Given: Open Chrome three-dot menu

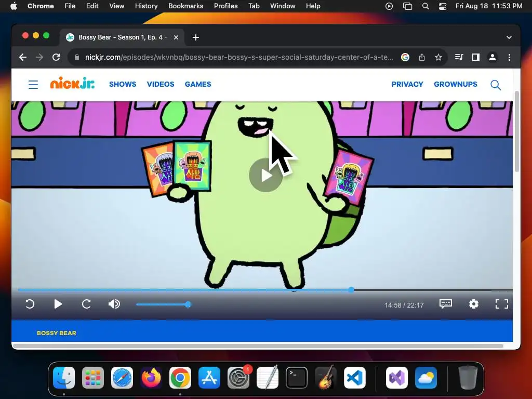Looking at the screenshot, I should click(x=509, y=57).
